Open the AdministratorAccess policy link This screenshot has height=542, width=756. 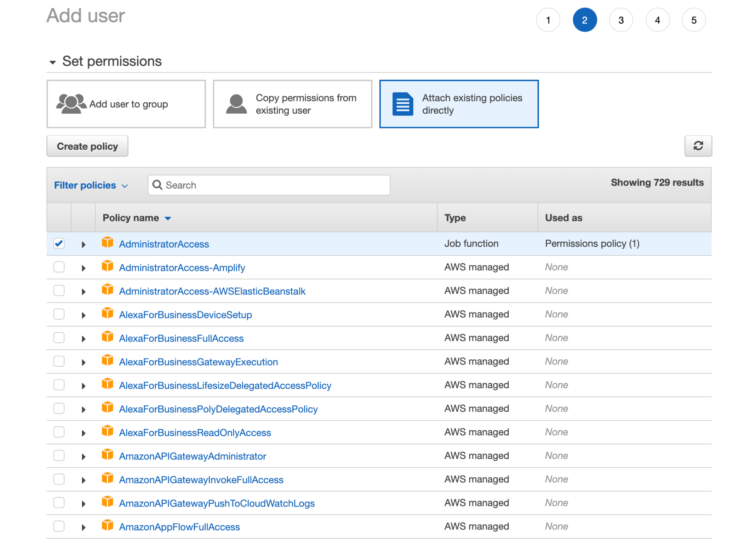pos(164,244)
